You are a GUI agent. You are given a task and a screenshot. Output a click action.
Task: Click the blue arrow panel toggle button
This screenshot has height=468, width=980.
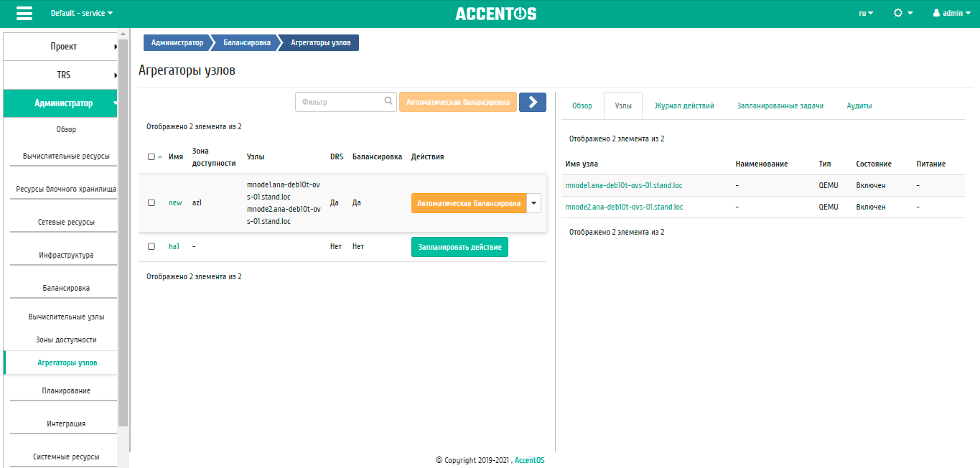pos(533,102)
